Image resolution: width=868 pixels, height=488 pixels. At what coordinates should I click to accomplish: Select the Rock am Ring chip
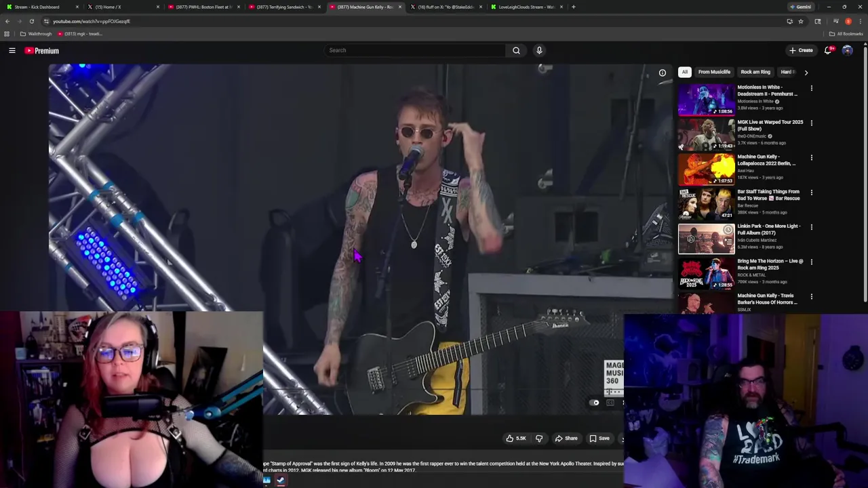pos(755,72)
